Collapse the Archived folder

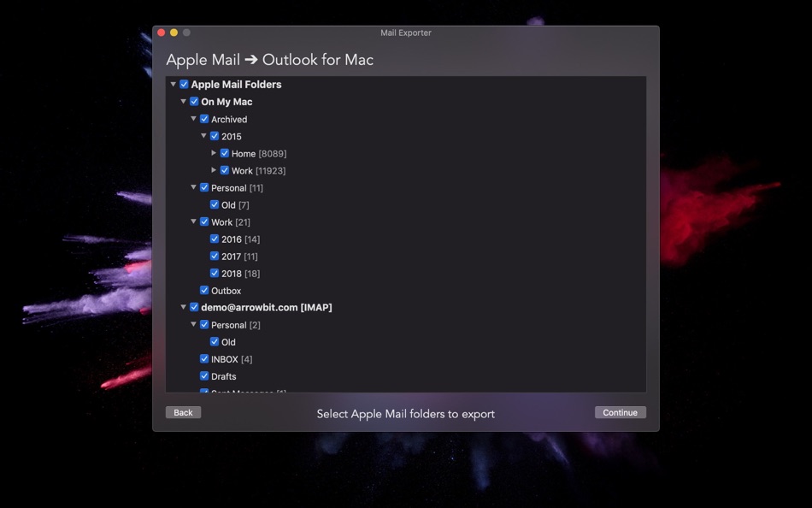click(x=194, y=119)
